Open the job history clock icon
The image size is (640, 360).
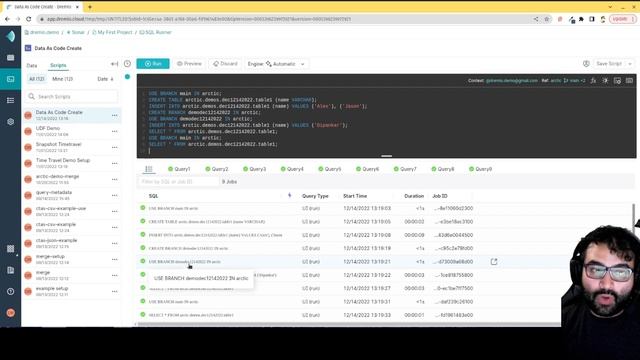point(127,64)
